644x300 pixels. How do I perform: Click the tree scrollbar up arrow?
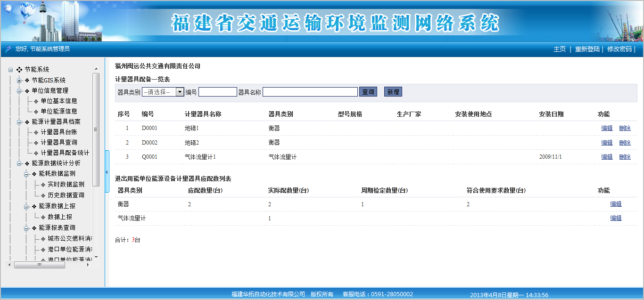pos(96,69)
